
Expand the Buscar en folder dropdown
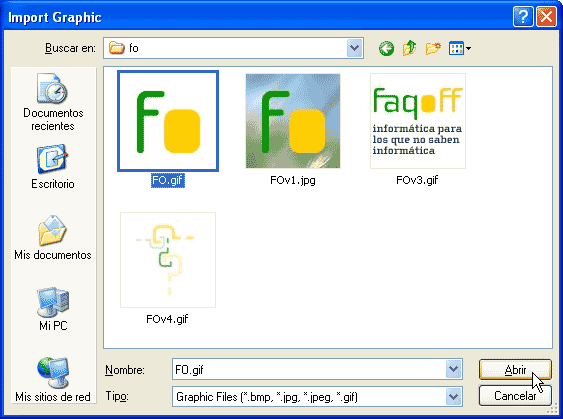pyautogui.click(x=354, y=48)
